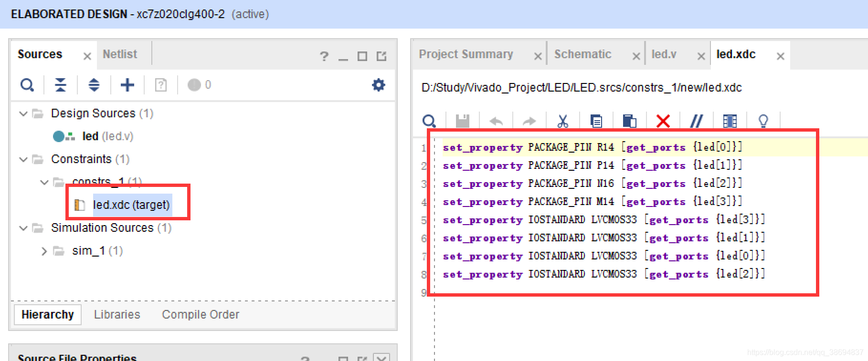
Task: Collapse the Constraints folder
Action: pyautogui.click(x=23, y=159)
